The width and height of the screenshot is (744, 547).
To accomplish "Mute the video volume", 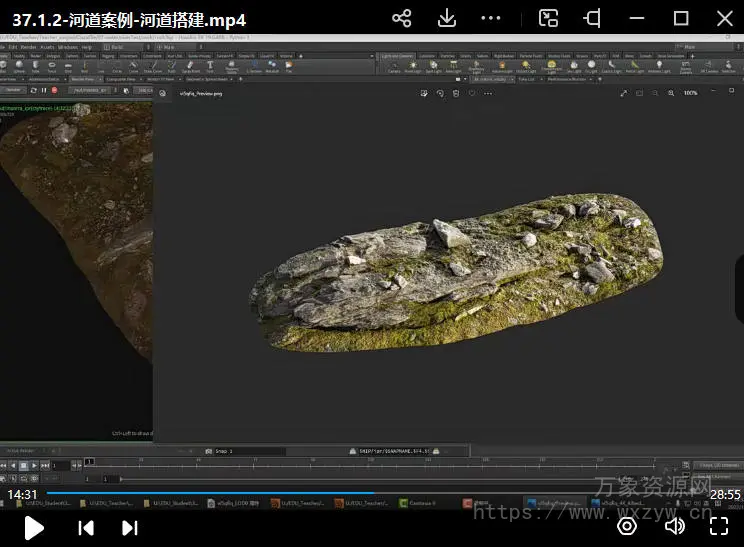I will coord(675,526).
